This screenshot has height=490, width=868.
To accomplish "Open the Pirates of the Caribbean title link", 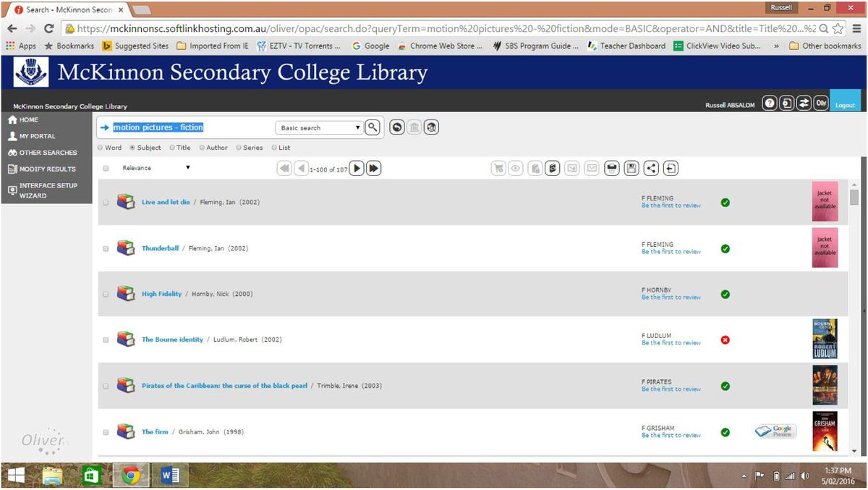I will pos(224,386).
